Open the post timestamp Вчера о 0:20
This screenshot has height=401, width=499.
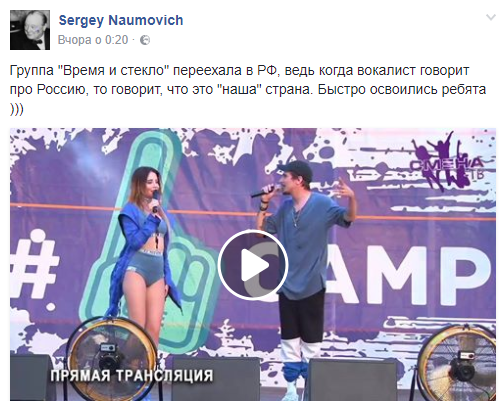[x=93, y=40]
